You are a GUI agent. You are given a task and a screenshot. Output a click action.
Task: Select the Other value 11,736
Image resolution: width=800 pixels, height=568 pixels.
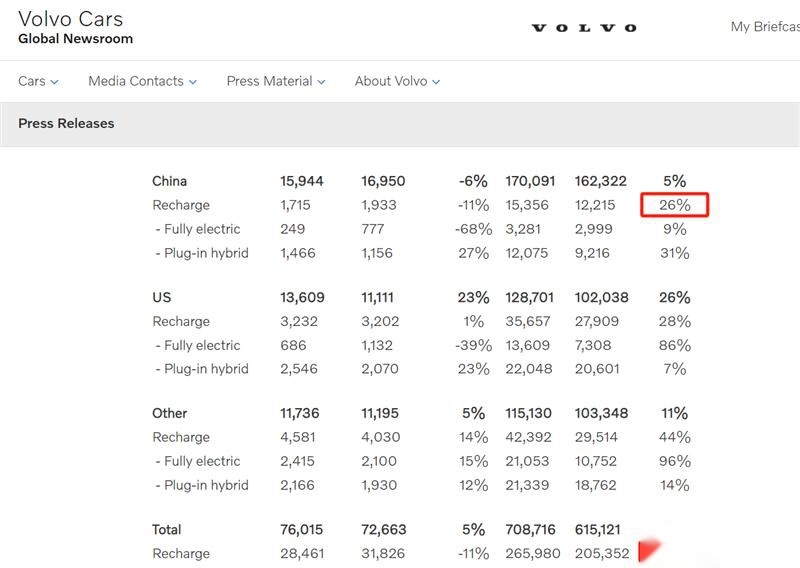point(299,413)
